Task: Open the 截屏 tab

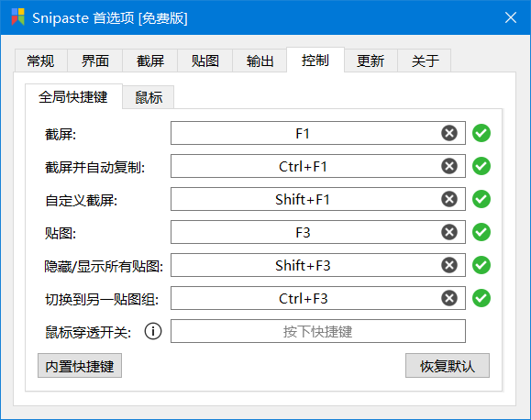Action: [x=150, y=61]
